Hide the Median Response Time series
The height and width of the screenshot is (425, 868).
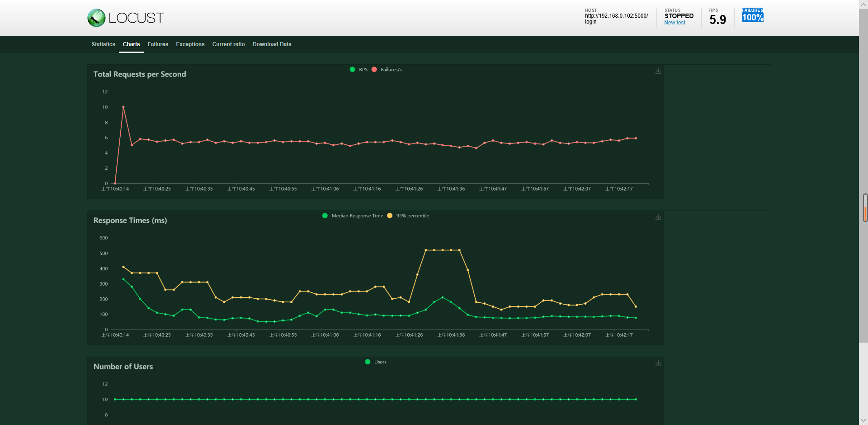[353, 216]
